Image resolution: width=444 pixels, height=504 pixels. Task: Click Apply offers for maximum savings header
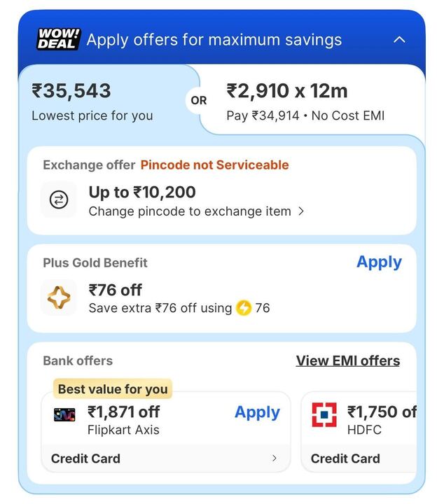pos(214,40)
